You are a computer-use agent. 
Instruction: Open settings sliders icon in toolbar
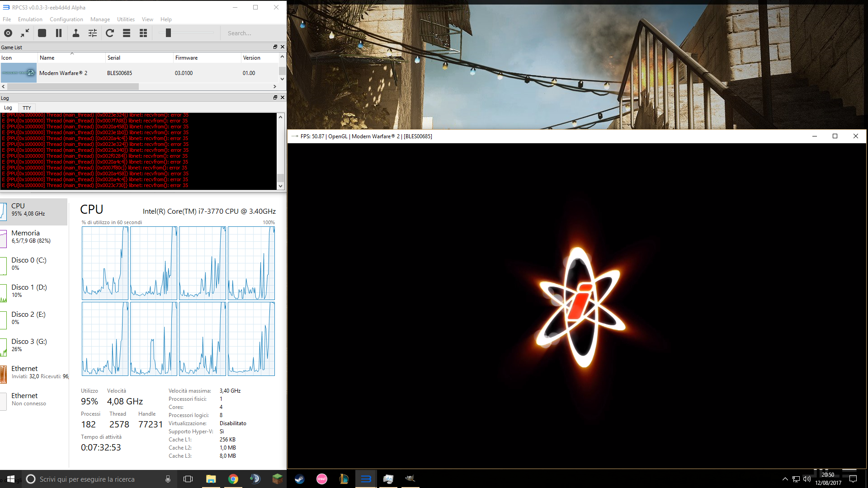[93, 33]
